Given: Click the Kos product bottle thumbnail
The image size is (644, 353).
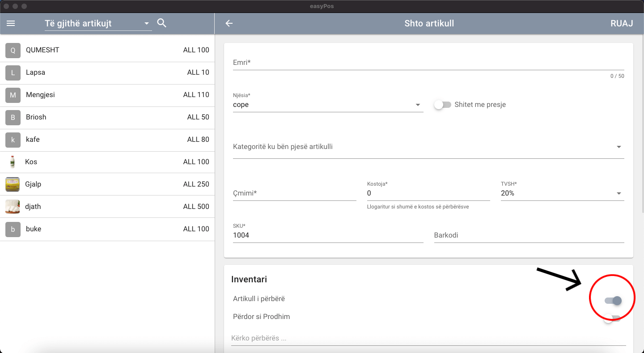Looking at the screenshot, I should coord(13,162).
